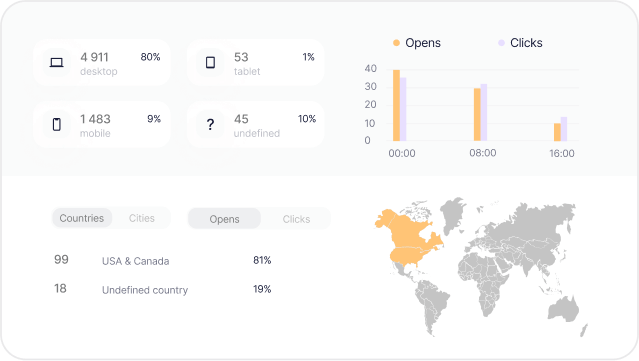The height and width of the screenshot is (361, 639).
Task: Open the 4 911 desktop stat card
Action: (101, 62)
